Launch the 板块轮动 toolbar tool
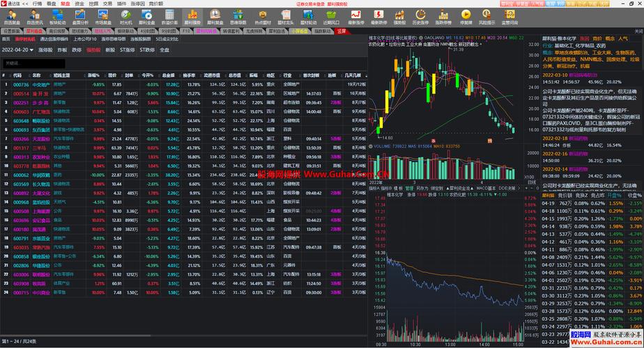644x348 pixels. coord(57,17)
